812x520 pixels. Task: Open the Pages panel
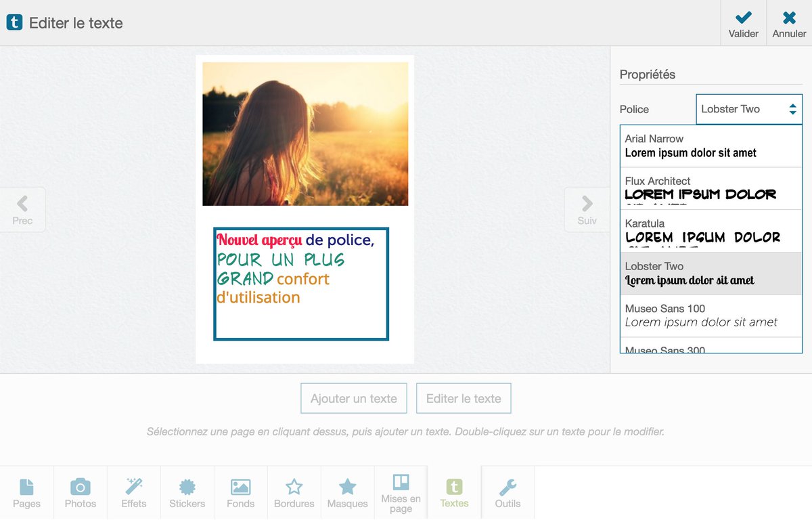pos(27,492)
